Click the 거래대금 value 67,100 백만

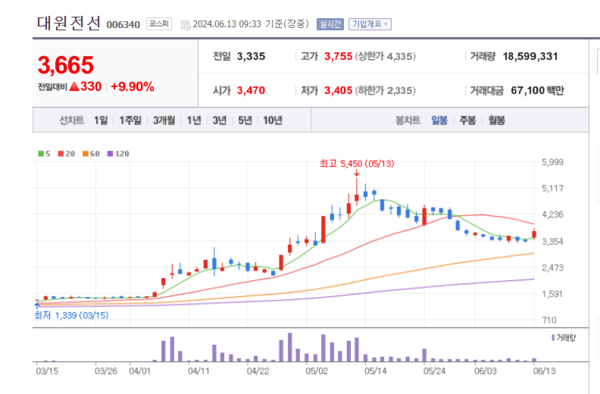pyautogui.click(x=538, y=91)
